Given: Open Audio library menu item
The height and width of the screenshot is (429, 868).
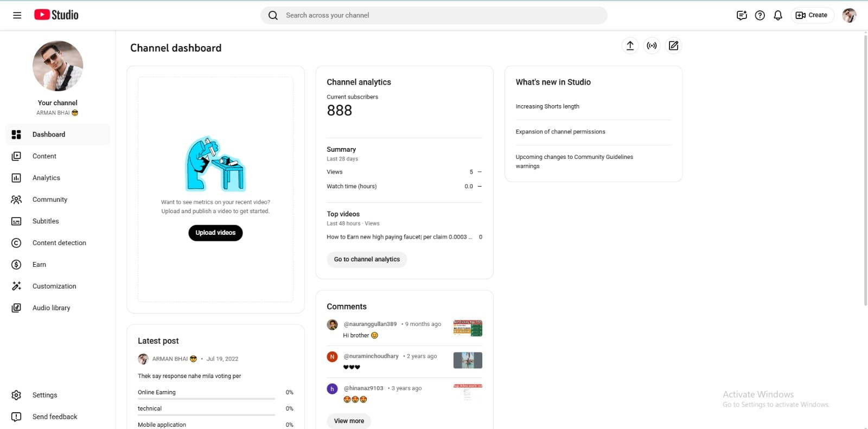Looking at the screenshot, I should coord(58,308).
